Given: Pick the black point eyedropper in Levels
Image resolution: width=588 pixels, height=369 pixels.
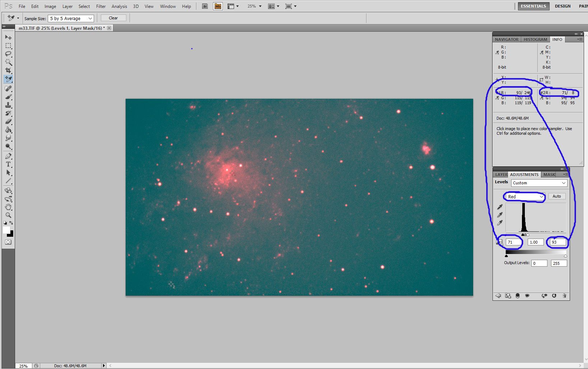Looking at the screenshot, I should 500,207.
